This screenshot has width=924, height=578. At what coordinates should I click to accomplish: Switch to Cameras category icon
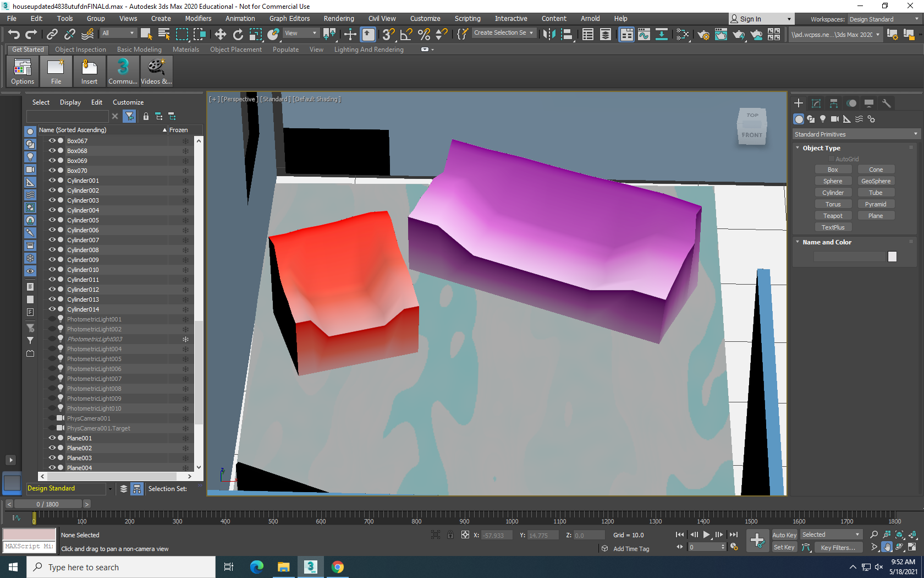click(835, 119)
